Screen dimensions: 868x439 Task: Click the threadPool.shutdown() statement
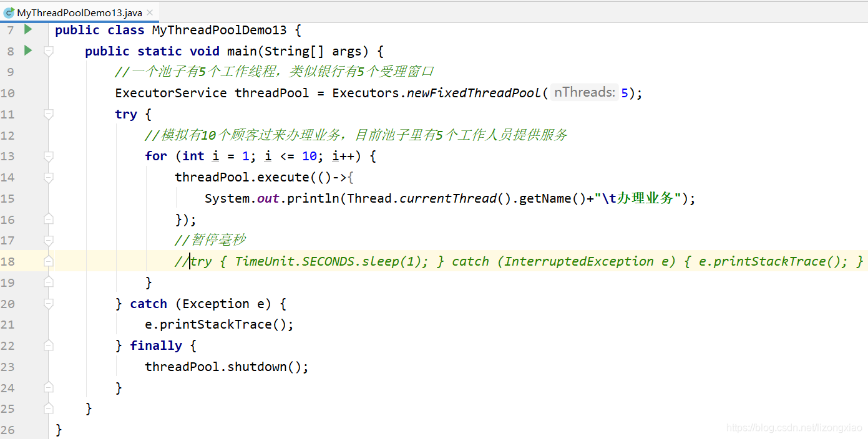coord(227,367)
